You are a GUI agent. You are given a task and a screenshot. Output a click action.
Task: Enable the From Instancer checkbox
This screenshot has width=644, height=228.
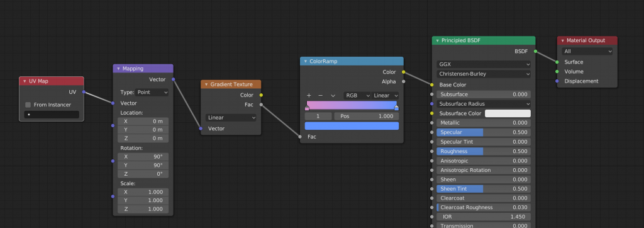pyautogui.click(x=28, y=105)
